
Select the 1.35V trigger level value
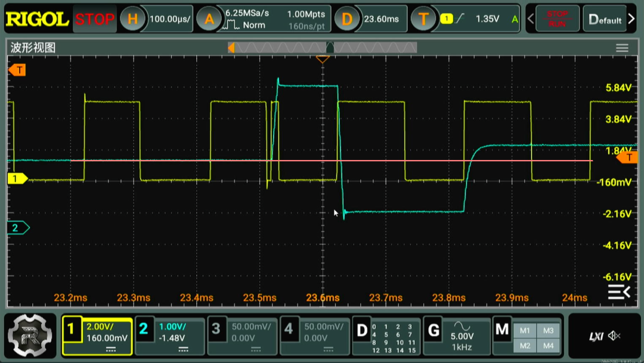pos(487,19)
